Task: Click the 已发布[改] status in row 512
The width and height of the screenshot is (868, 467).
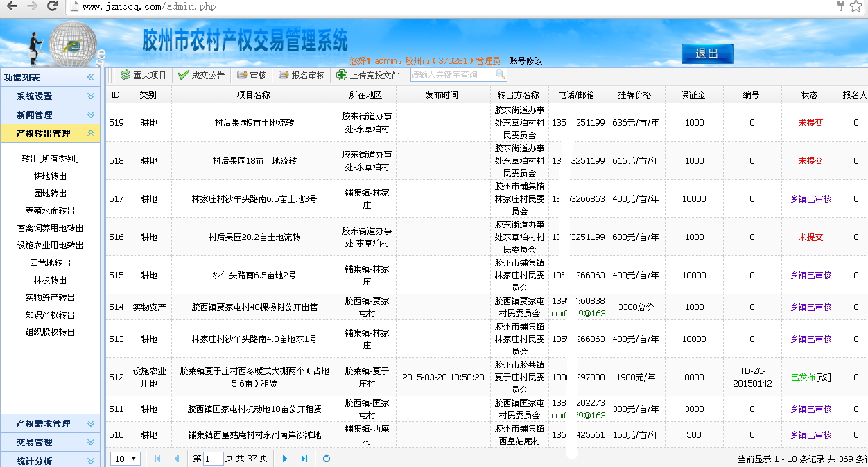Action: pyautogui.click(x=810, y=377)
